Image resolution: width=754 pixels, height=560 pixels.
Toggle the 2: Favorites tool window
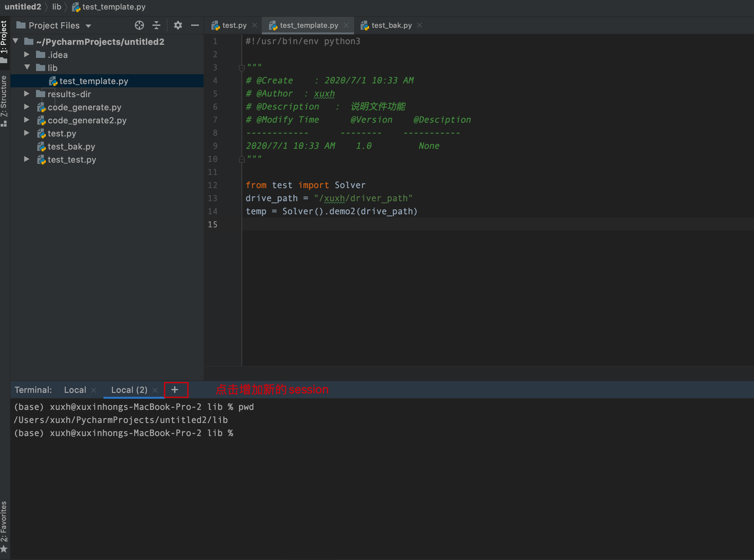pos(4,526)
